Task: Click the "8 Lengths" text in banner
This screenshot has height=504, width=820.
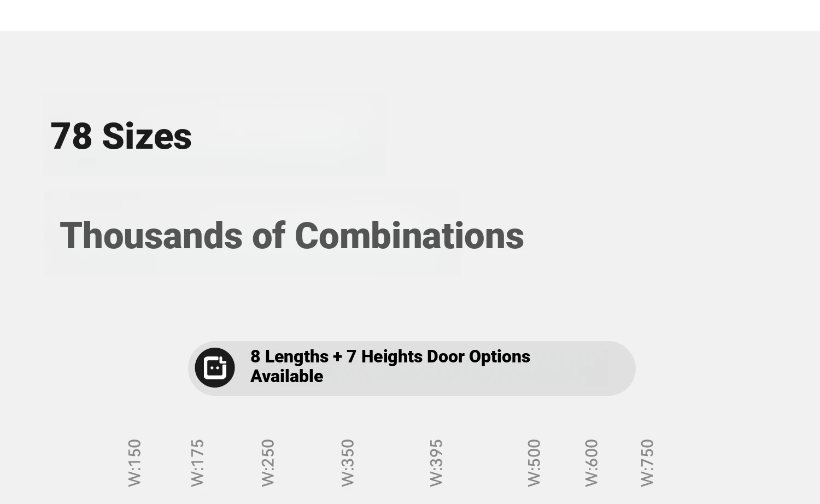Action: pos(289,356)
